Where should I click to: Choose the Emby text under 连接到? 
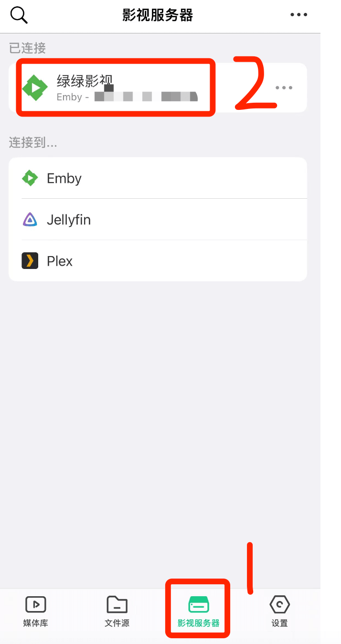(x=64, y=179)
